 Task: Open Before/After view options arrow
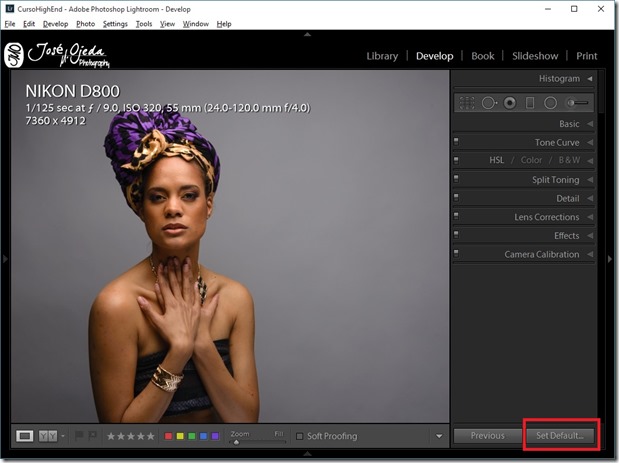[x=63, y=436]
